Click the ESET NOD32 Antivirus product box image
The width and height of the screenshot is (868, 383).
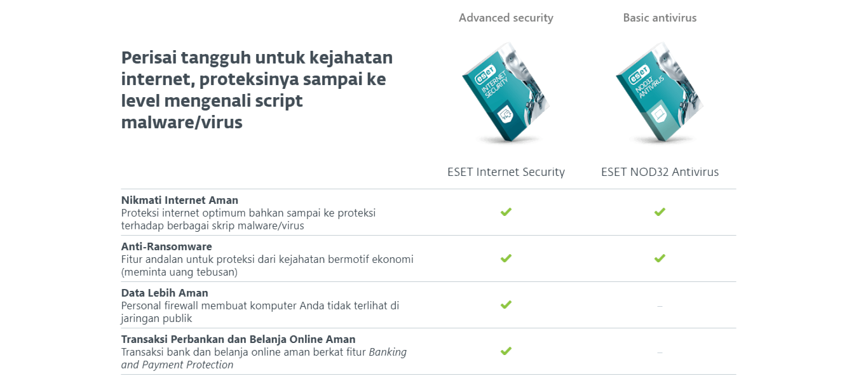pos(660,93)
